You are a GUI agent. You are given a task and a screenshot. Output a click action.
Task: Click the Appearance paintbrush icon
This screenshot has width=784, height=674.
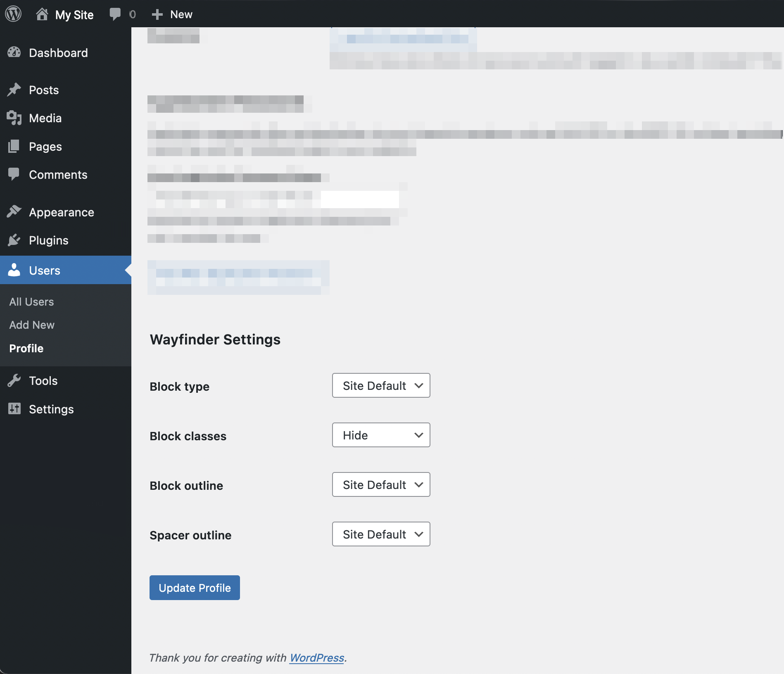pyautogui.click(x=14, y=212)
